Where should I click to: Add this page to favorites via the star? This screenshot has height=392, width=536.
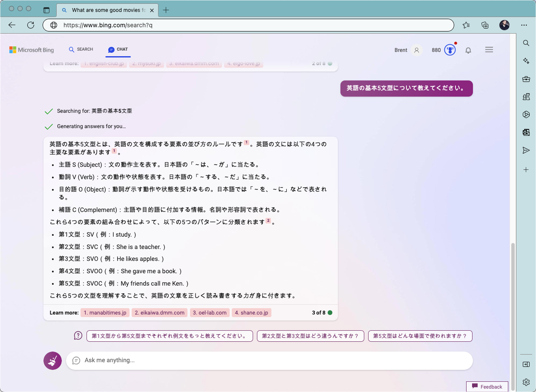(466, 25)
